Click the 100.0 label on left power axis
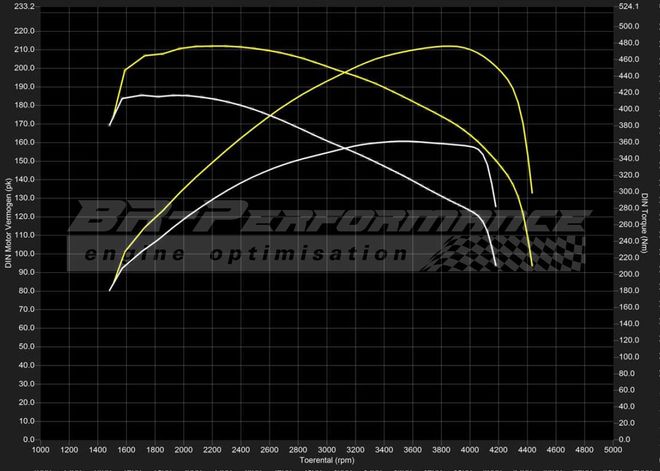This screenshot has width=660, height=471. point(22,254)
